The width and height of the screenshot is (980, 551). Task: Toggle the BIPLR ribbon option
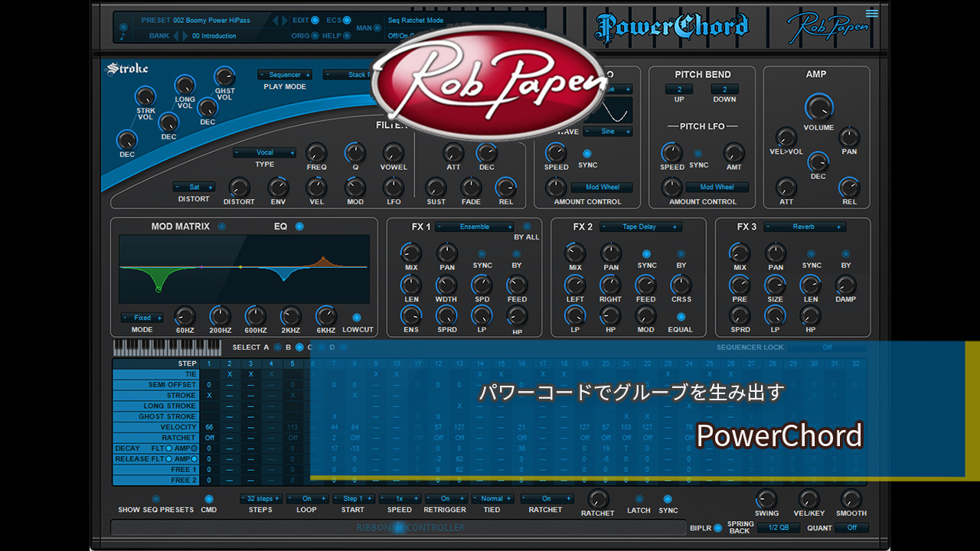coord(717,527)
